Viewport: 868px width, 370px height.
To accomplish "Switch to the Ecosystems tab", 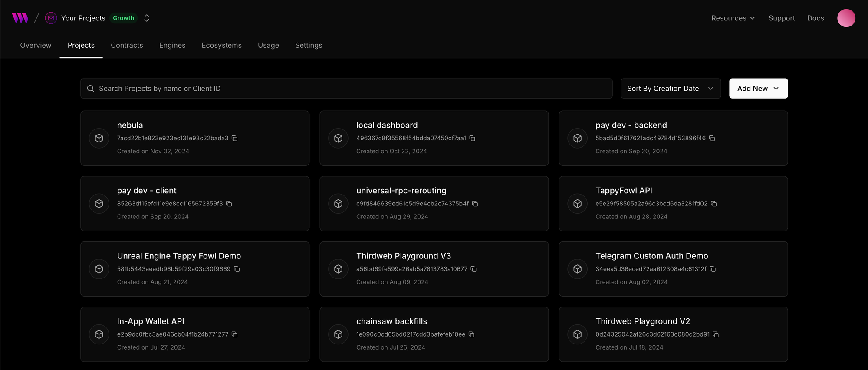I will click(221, 45).
